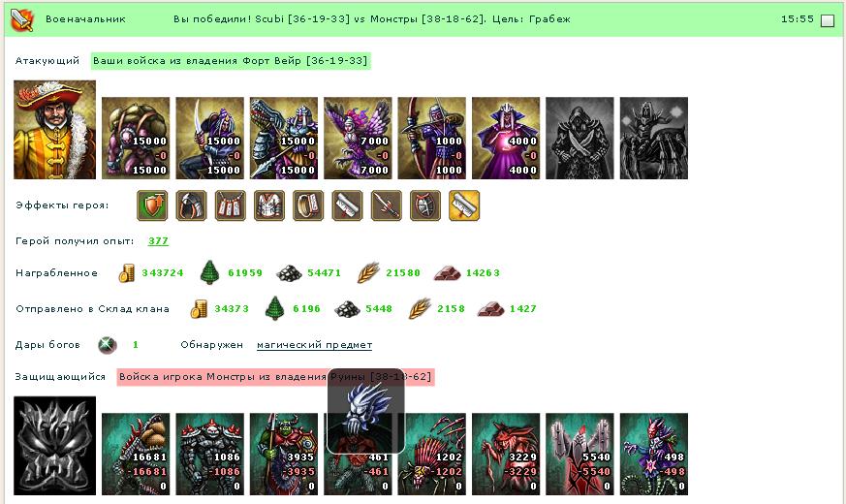Screen dimensions: 846x504
Task: Click the sword-and-shield Военачальник report icon
Action: point(22,19)
